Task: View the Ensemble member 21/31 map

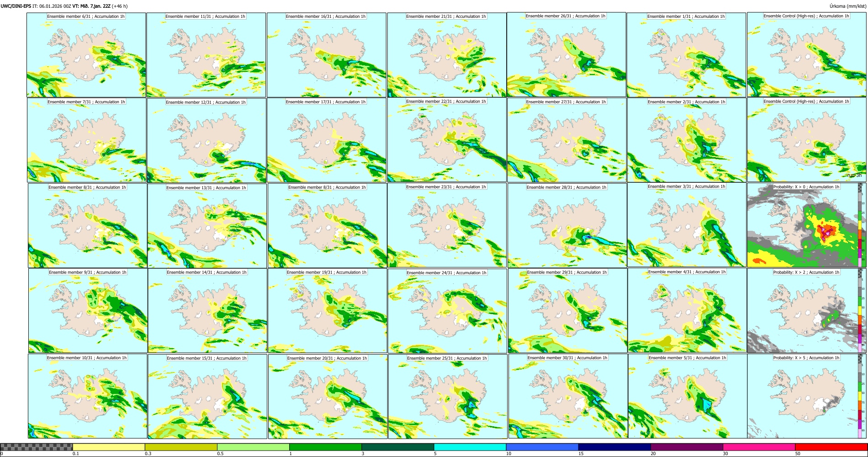Action: pyautogui.click(x=447, y=55)
